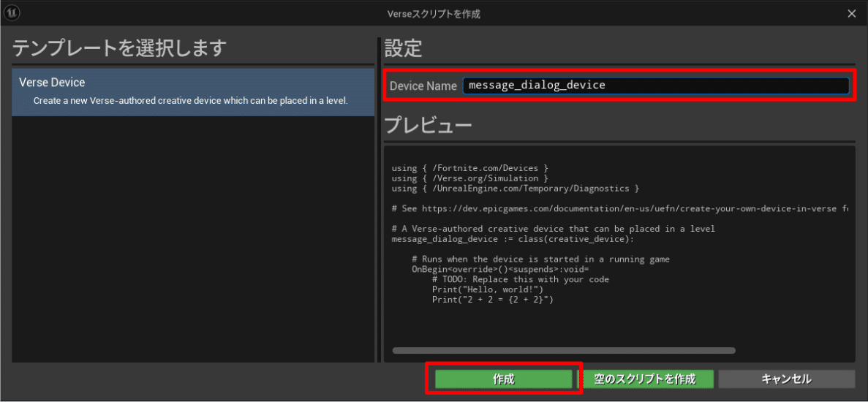Select the Verse Device template
Image resolution: width=868 pixels, height=402 pixels.
pos(193,92)
